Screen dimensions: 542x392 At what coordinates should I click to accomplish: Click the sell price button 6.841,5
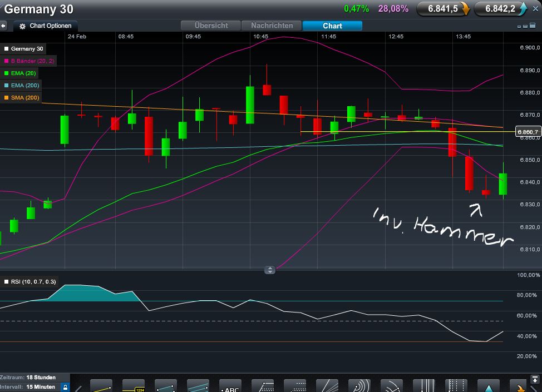pos(442,9)
